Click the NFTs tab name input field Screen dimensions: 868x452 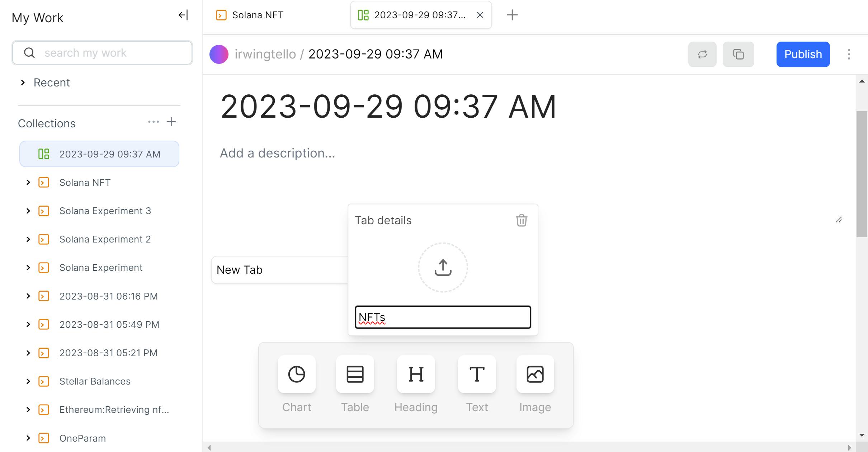click(442, 316)
